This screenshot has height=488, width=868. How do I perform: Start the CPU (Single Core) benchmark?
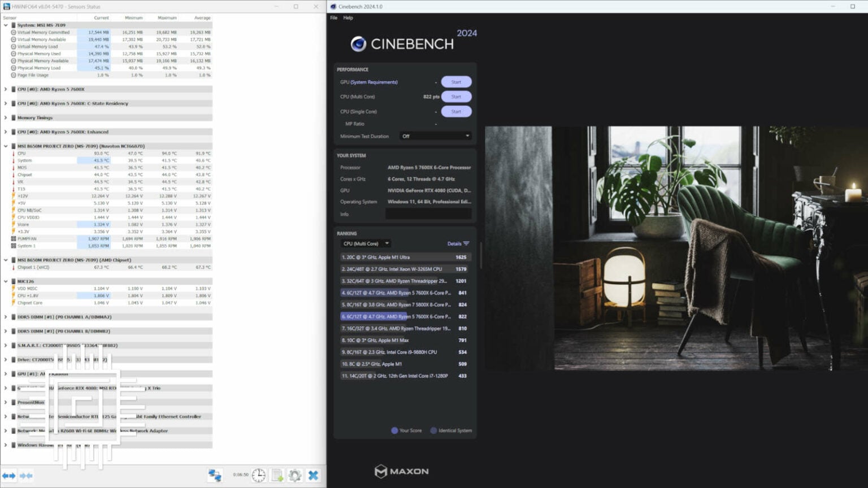click(456, 112)
